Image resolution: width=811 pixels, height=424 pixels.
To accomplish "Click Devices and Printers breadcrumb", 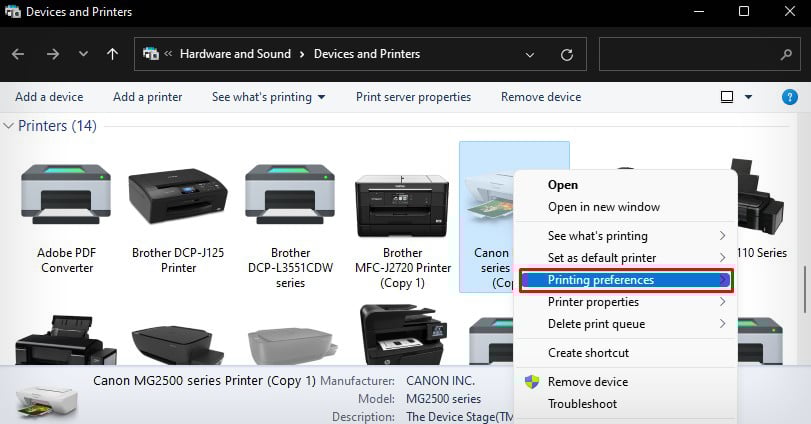I will [x=367, y=54].
